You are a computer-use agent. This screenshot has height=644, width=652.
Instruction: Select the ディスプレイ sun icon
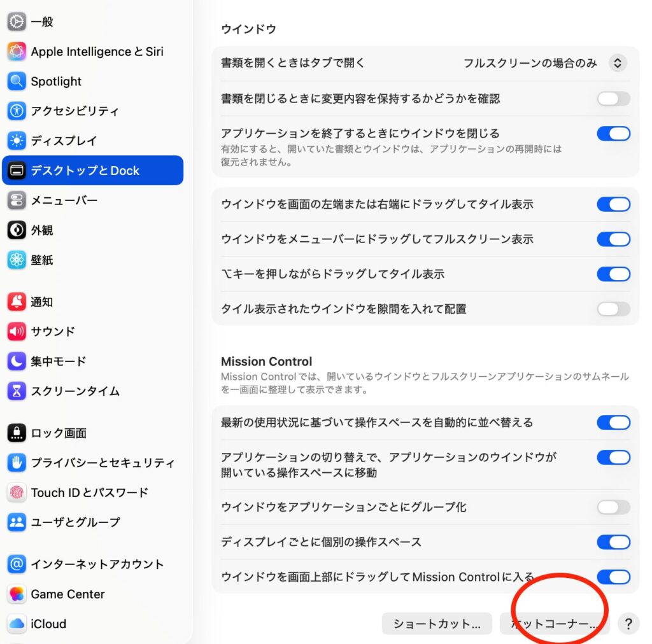17,141
